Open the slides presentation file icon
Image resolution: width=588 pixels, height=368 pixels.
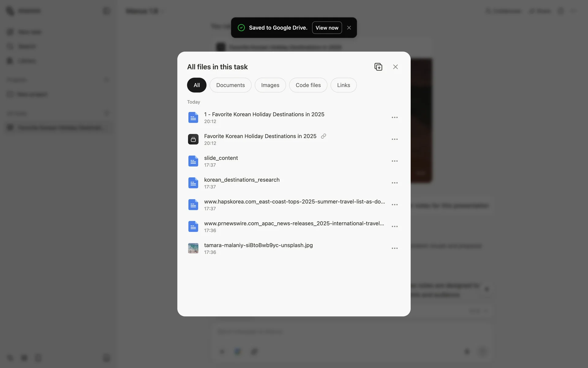click(x=193, y=139)
